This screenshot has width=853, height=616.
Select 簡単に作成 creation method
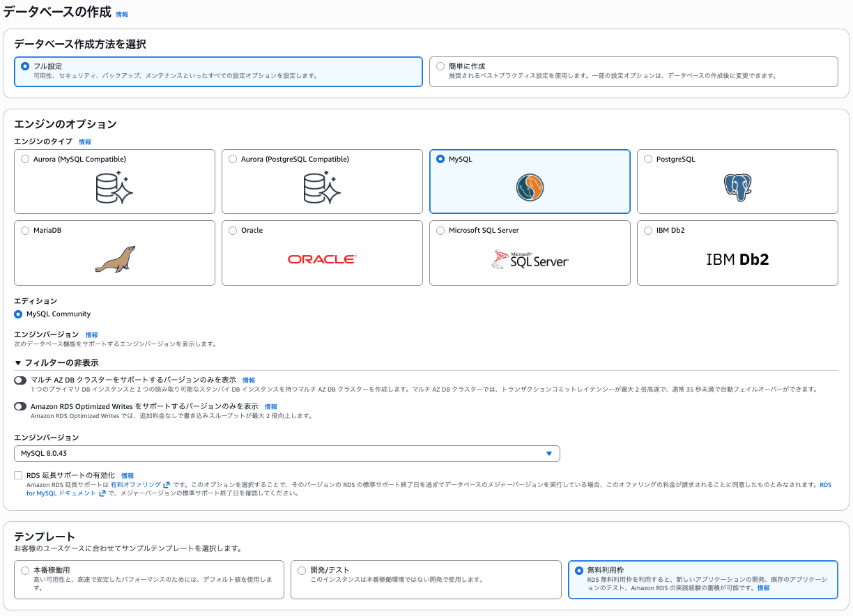pos(440,66)
